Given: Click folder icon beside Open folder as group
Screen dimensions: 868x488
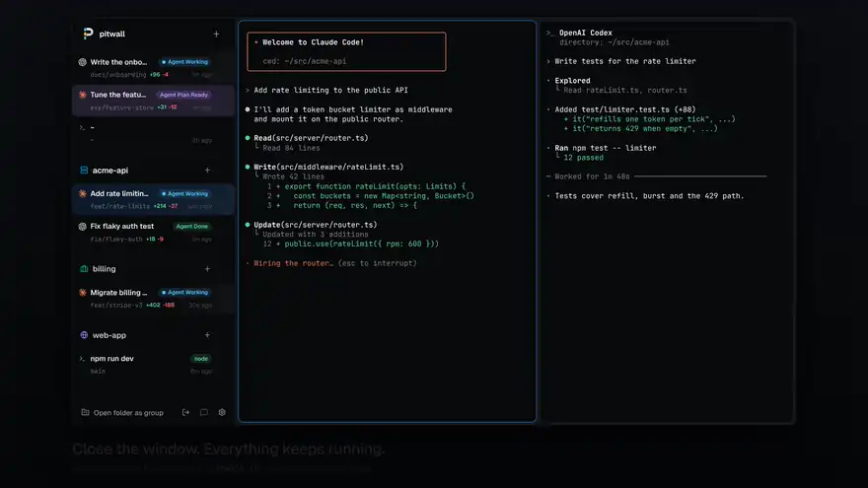Looking at the screenshot, I should tap(85, 412).
